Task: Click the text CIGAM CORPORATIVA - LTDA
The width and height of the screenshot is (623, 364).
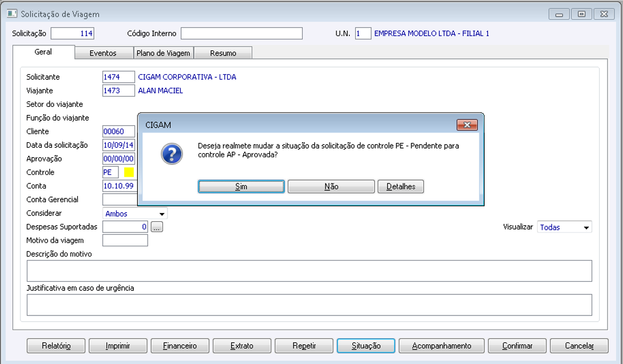Action: (187, 77)
